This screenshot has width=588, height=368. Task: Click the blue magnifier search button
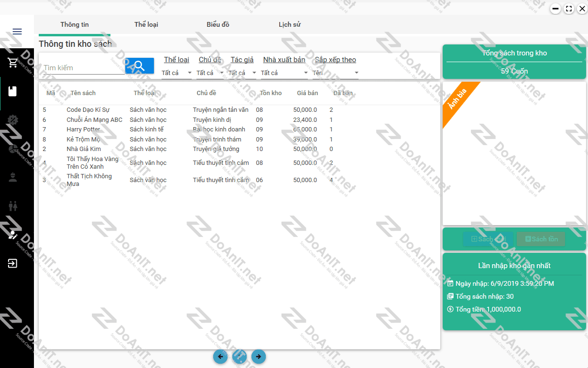pyautogui.click(x=139, y=66)
